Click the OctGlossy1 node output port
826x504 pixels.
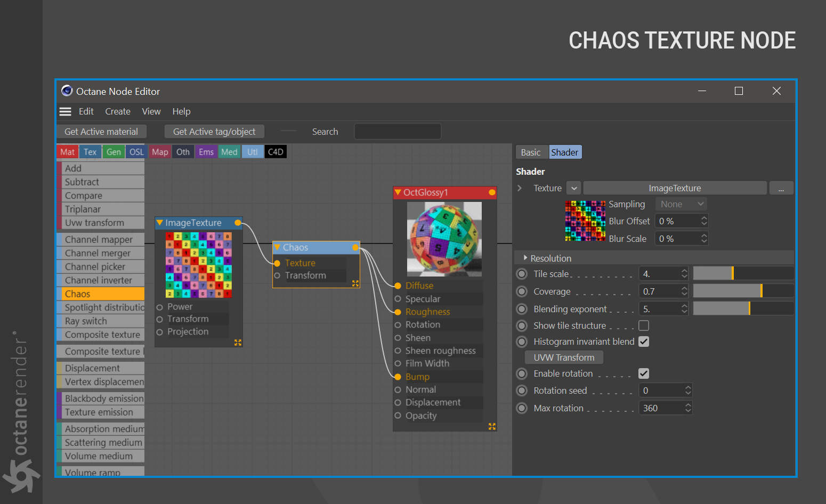[x=492, y=192]
